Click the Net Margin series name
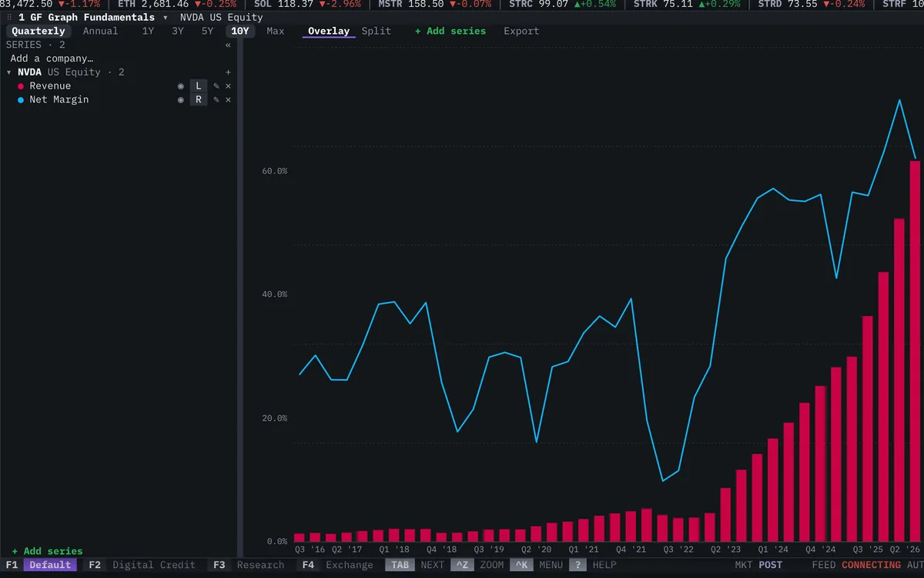Viewport: 924px width, 578px height. [59, 100]
